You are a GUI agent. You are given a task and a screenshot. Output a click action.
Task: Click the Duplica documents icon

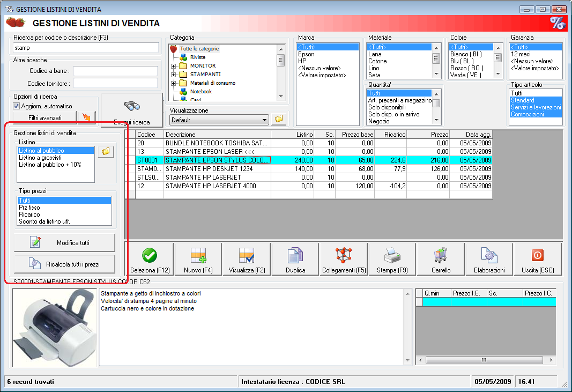(295, 255)
